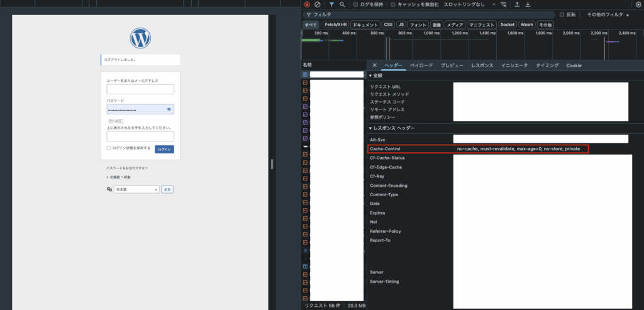This screenshot has height=310, width=644.
Task: Select the Server-Timing header name
Action: click(x=384, y=282)
